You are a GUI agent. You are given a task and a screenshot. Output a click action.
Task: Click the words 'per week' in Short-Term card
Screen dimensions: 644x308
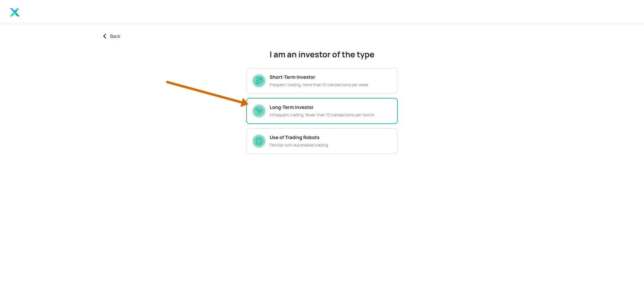coord(360,85)
